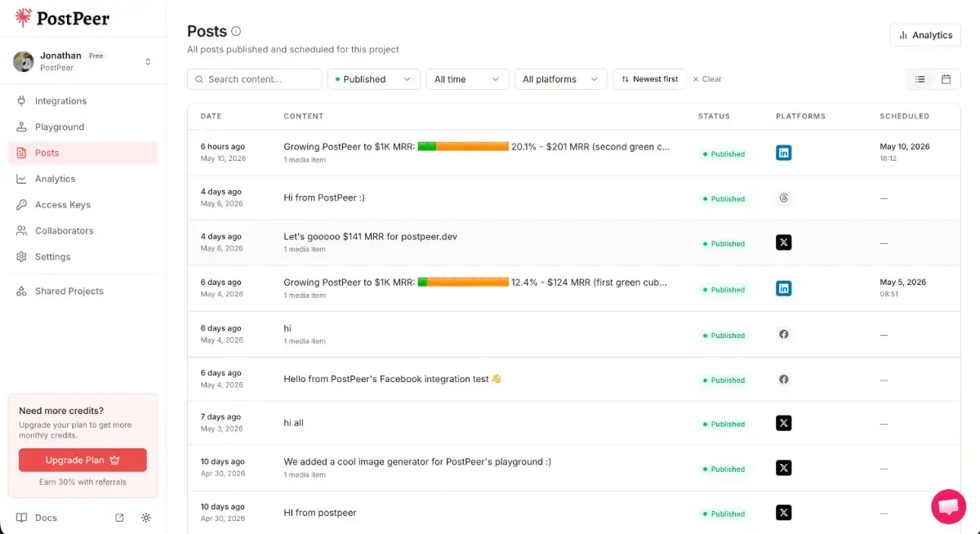Click the Posts document icon
The image size is (980, 534).
[21, 153]
